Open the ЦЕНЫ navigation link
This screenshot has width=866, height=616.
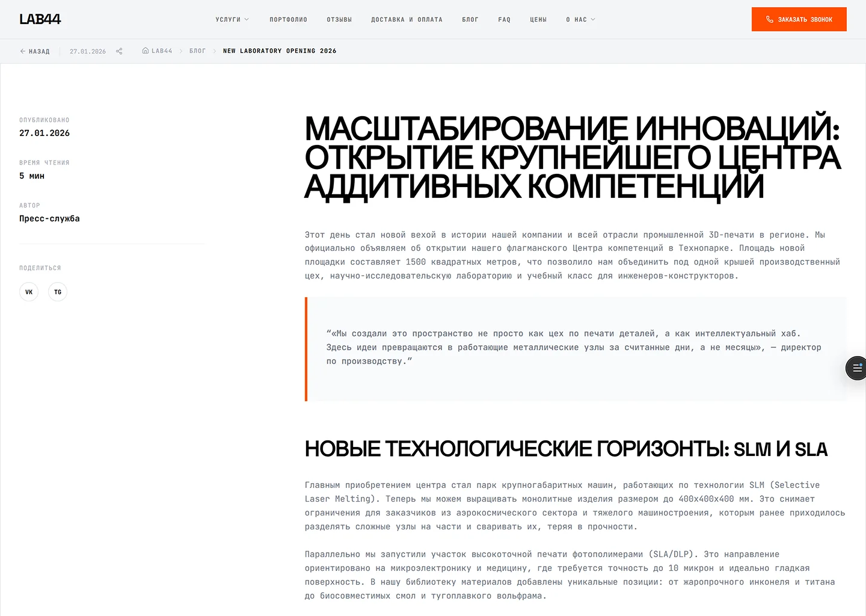tap(538, 19)
